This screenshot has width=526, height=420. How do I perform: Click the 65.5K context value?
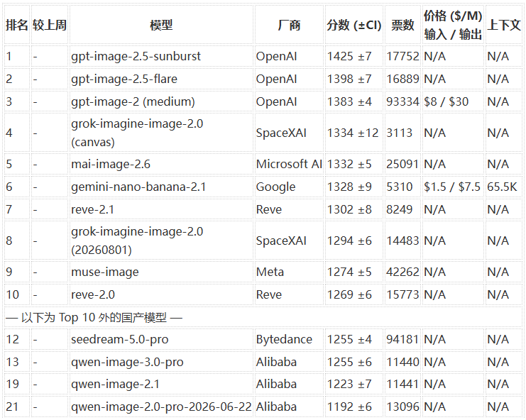[502, 187]
